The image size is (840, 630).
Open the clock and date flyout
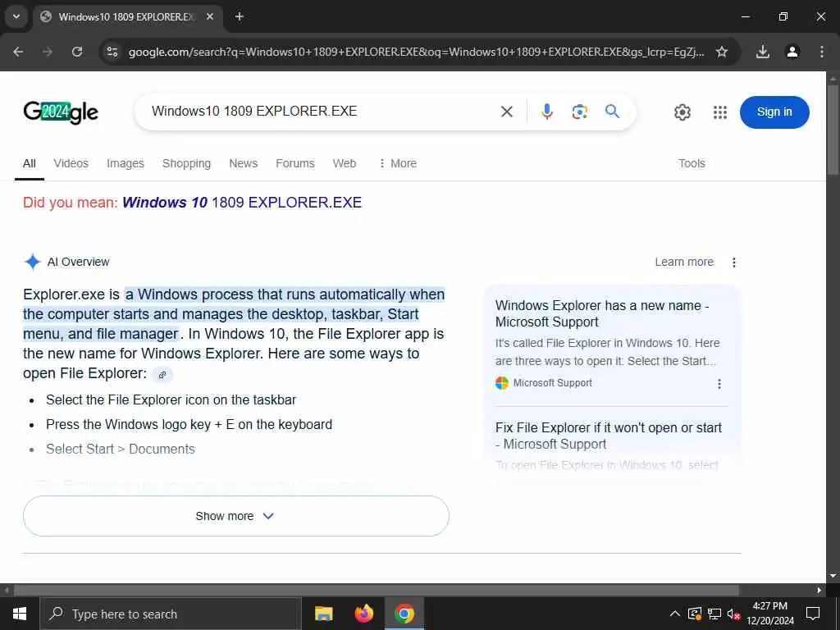769,614
